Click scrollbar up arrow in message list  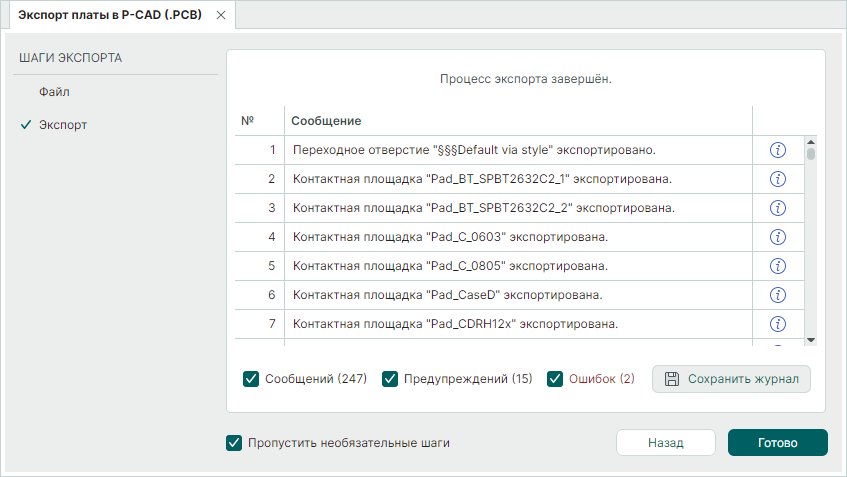811,142
